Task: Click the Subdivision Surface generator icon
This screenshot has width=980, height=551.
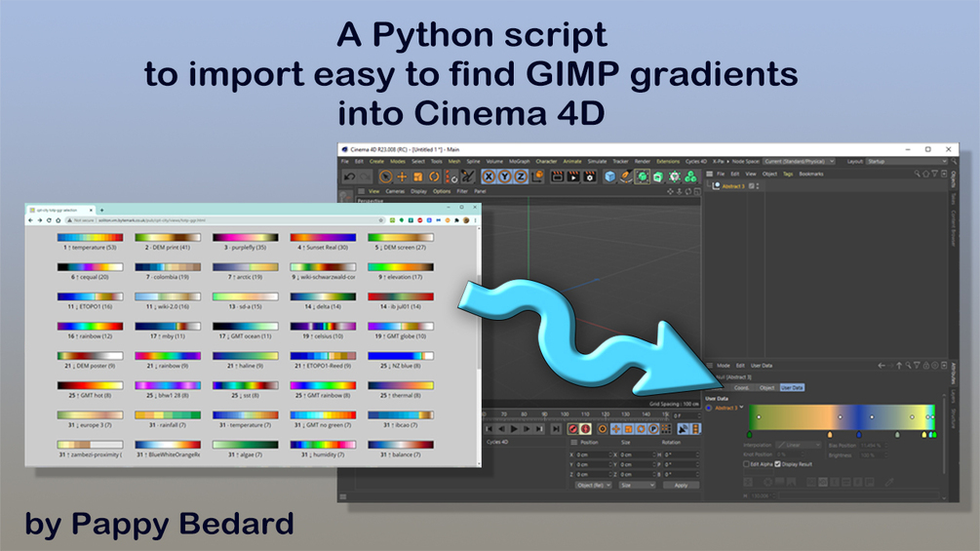Action: point(643,177)
